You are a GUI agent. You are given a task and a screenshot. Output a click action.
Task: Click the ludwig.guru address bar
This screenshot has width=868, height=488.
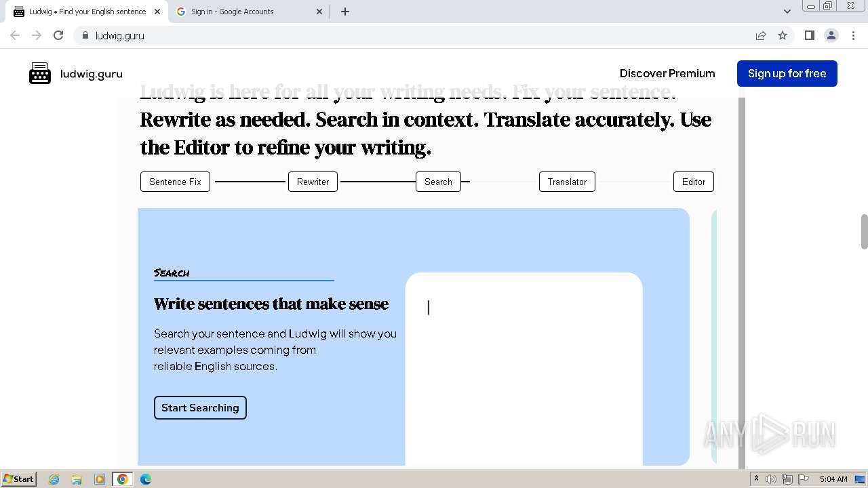[414, 35]
